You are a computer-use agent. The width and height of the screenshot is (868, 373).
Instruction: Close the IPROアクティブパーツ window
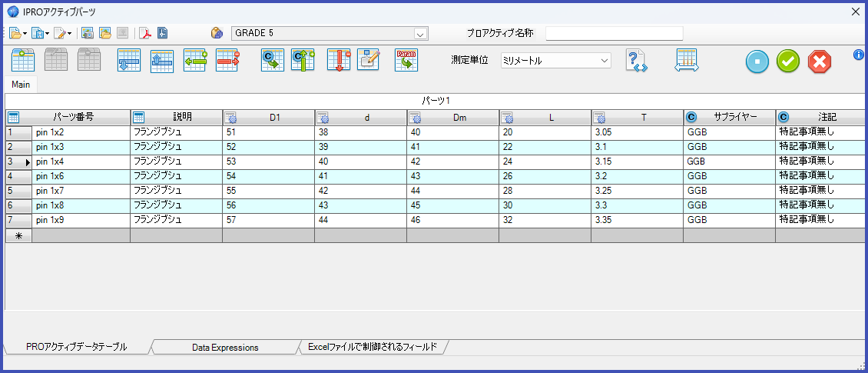pyautogui.click(x=855, y=11)
